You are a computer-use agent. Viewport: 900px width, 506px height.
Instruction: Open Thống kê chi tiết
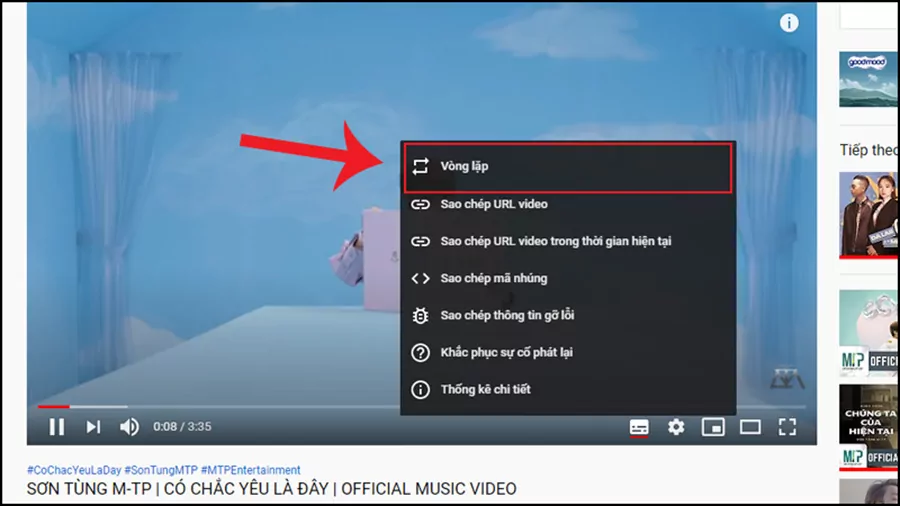click(x=568, y=390)
